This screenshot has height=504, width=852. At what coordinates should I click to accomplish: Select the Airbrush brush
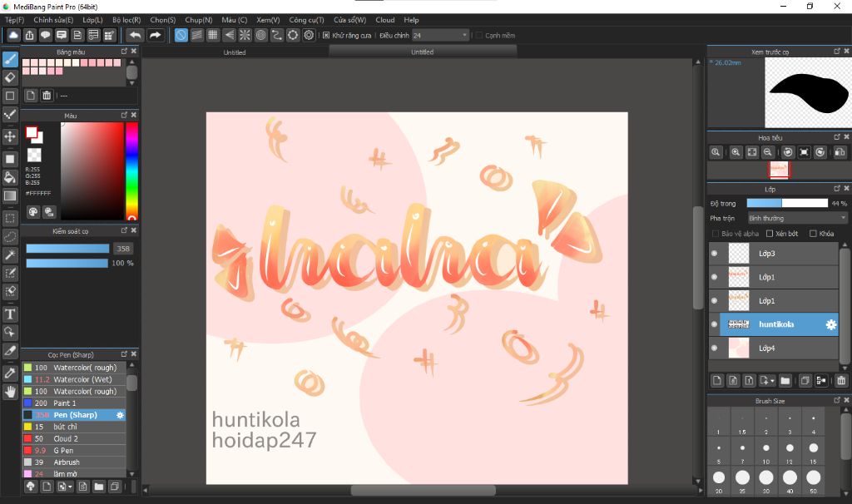click(x=74, y=462)
